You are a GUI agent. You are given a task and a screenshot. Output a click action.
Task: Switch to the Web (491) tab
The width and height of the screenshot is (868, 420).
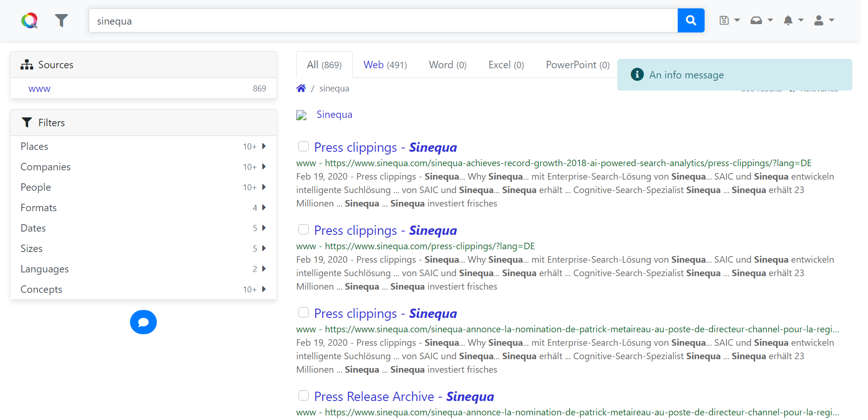[x=385, y=65]
